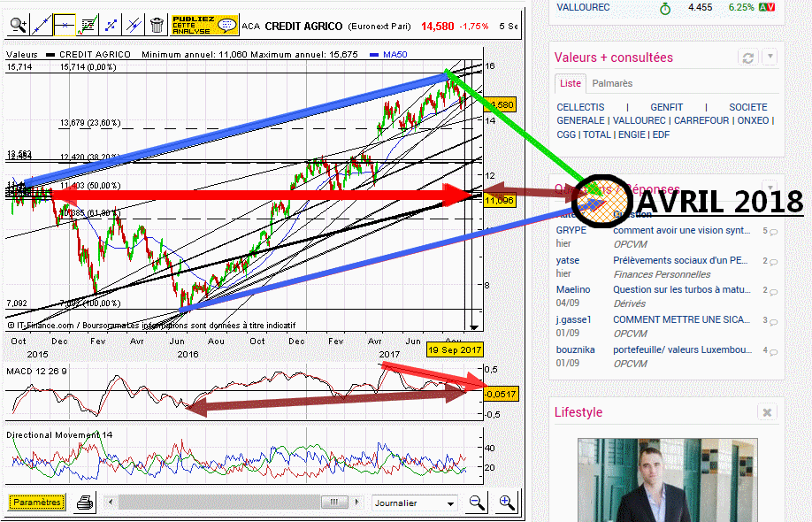812x522 pixels.
Task: Open author Maelino's profile
Action: click(x=573, y=289)
